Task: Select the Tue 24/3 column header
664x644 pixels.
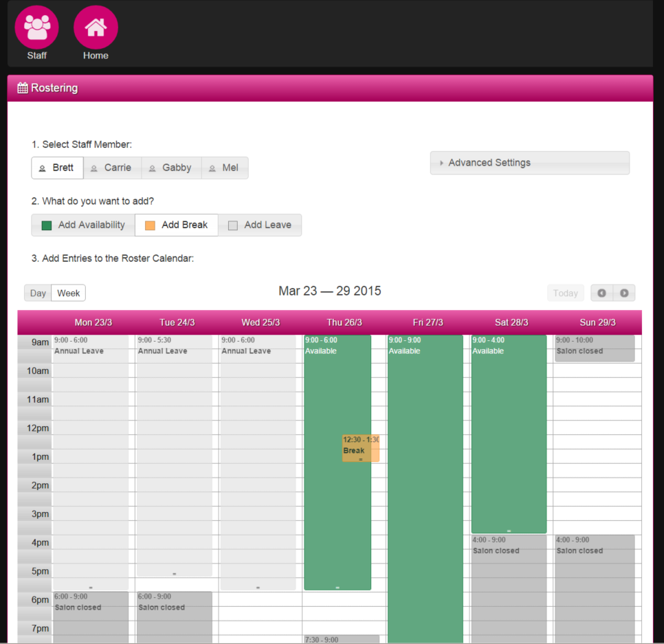Action: click(177, 322)
